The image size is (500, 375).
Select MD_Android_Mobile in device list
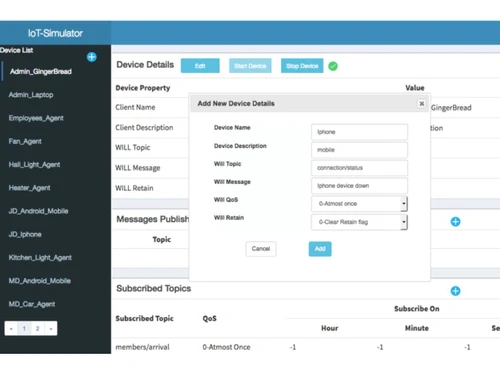click(x=39, y=281)
